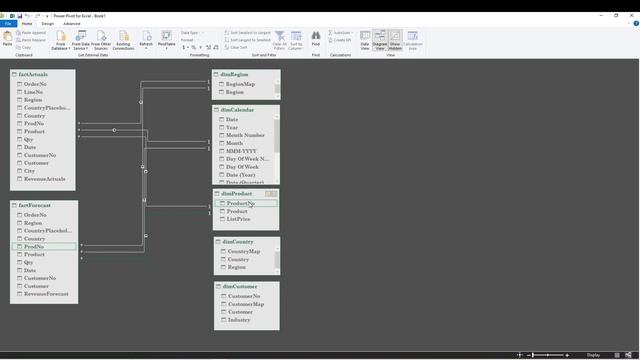The image size is (640, 360).
Task: Create a PivotTable from the ribbon
Action: (167, 40)
